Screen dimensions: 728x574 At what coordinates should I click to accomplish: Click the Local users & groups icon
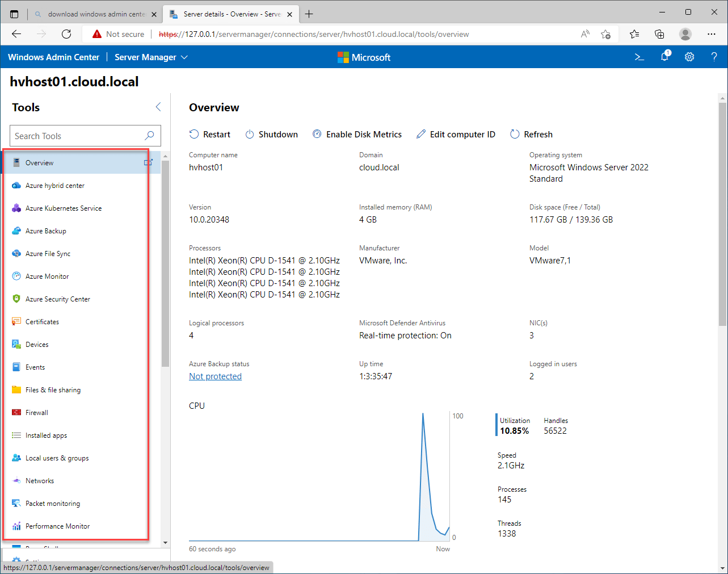(x=16, y=458)
